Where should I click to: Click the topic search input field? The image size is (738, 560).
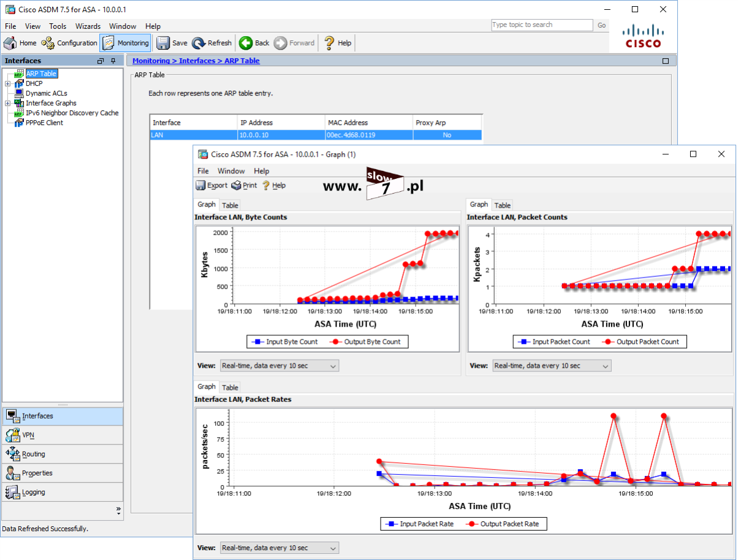click(x=542, y=25)
